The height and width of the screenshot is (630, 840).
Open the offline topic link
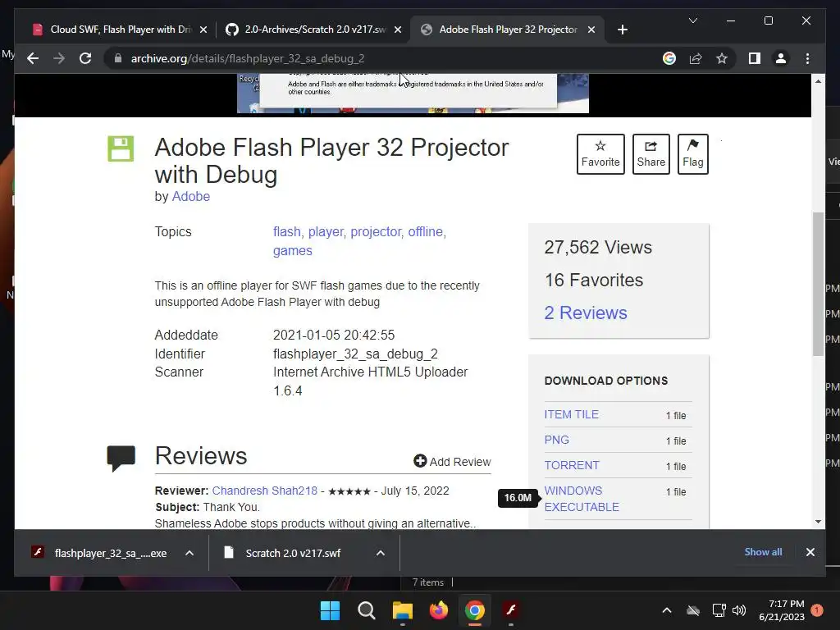[x=426, y=231]
